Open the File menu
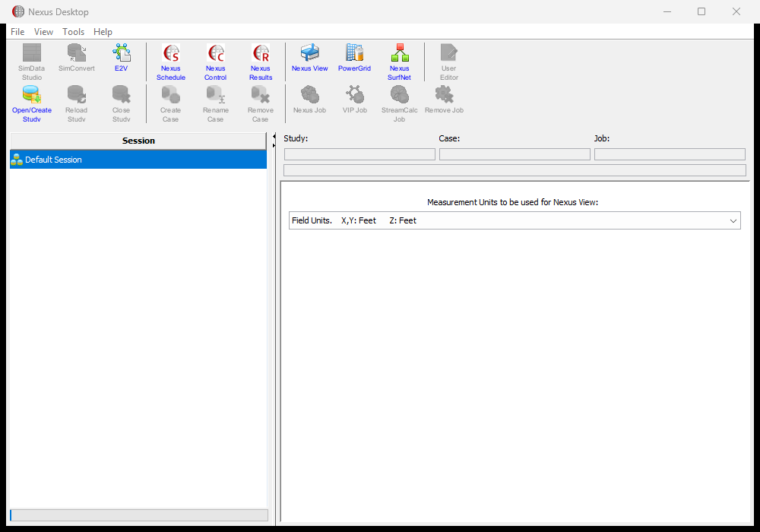Viewport: 760px width, 532px height. tap(17, 31)
